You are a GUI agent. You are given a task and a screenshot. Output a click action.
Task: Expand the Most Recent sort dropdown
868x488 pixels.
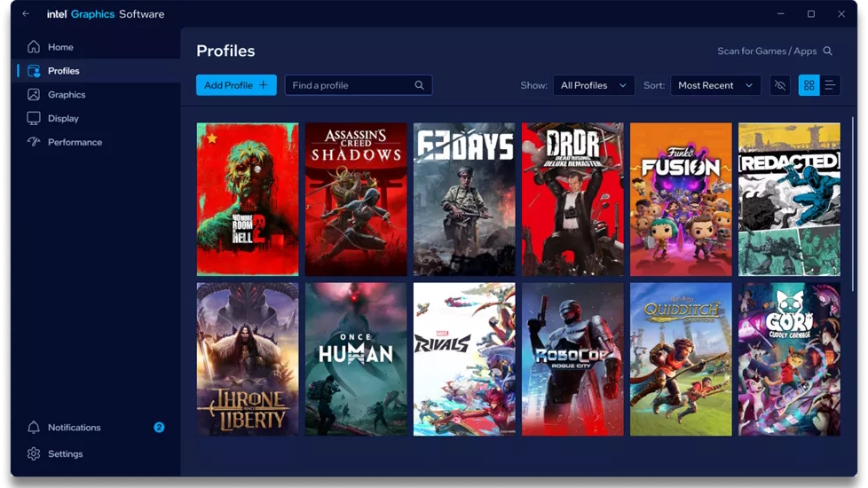click(x=715, y=85)
